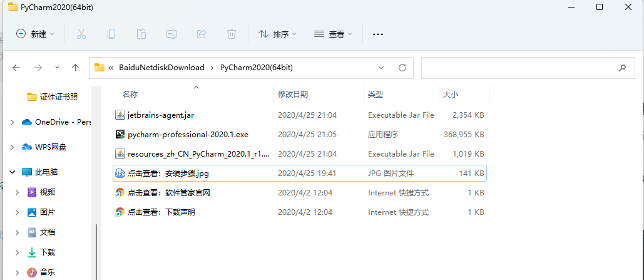Image resolution: width=644 pixels, height=280 pixels.
Task: Open the 排序 sort dropdown
Action: pyautogui.click(x=277, y=34)
